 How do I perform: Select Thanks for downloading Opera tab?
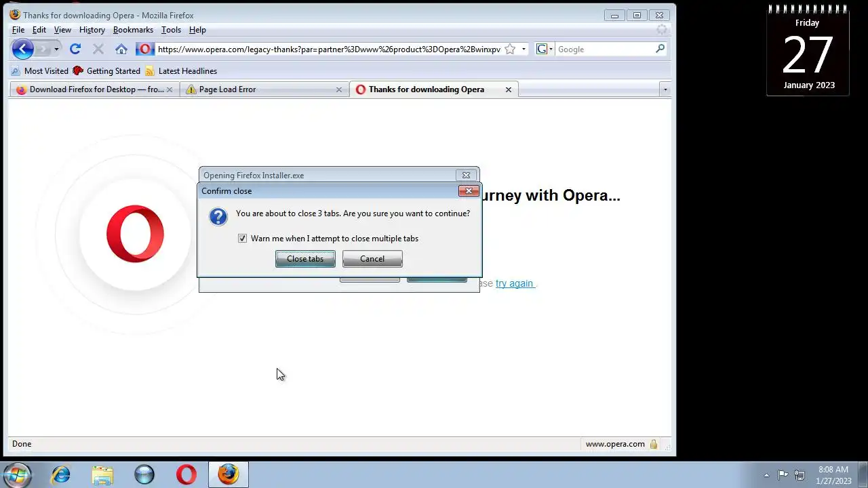coord(433,89)
